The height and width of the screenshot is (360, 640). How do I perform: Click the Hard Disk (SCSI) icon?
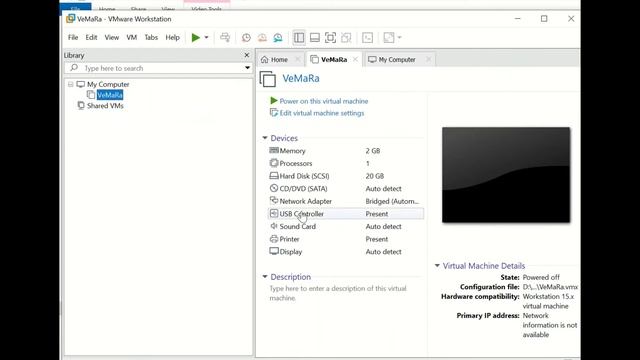pos(274,176)
